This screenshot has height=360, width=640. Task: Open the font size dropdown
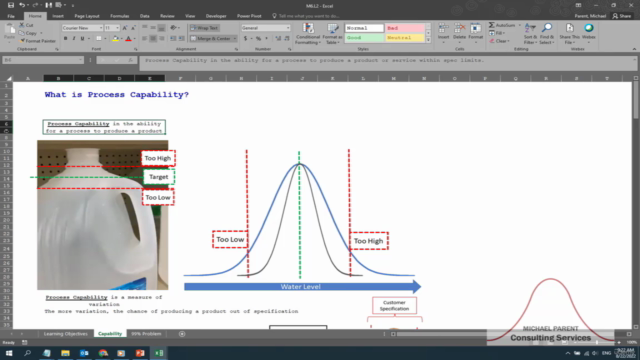coord(118,28)
